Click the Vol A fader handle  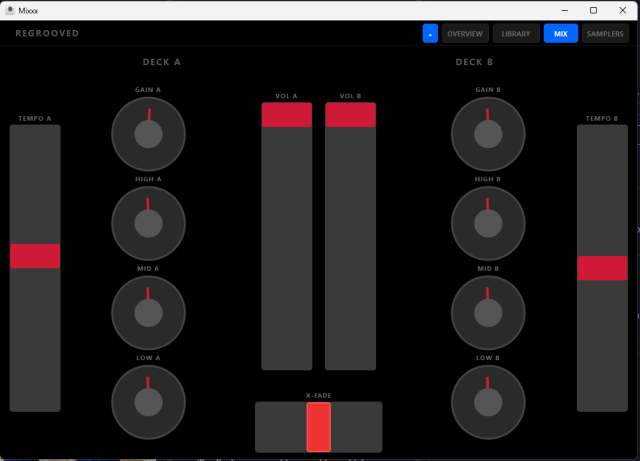(287, 115)
